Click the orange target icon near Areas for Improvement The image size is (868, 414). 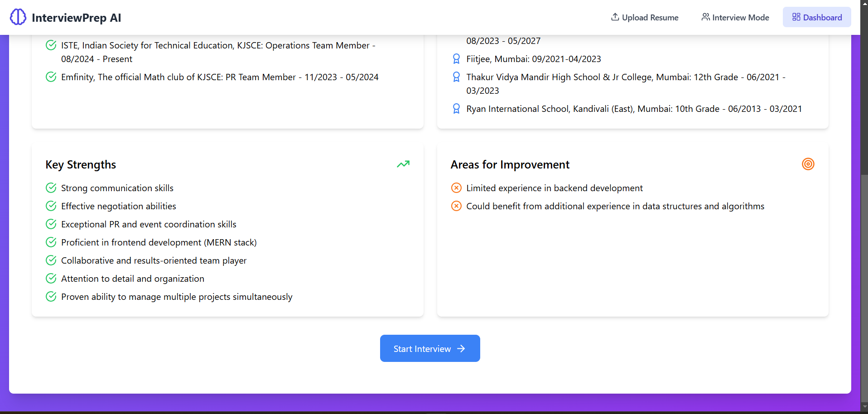coord(808,164)
